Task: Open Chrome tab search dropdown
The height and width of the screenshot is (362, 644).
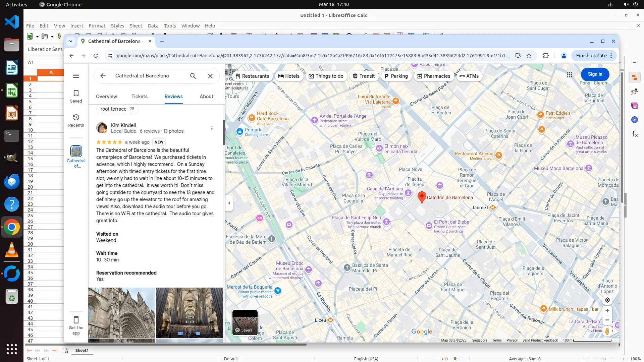Action: (71, 41)
